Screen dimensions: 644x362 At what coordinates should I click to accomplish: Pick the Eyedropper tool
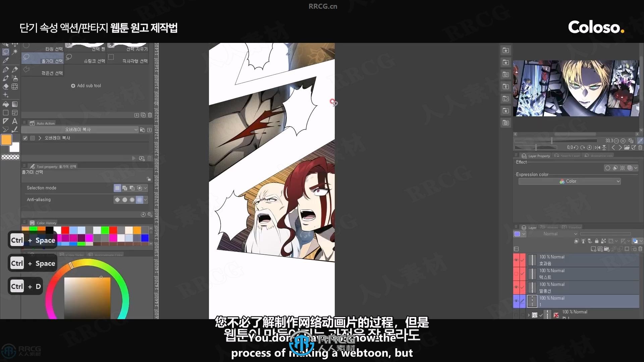pyautogui.click(x=6, y=60)
